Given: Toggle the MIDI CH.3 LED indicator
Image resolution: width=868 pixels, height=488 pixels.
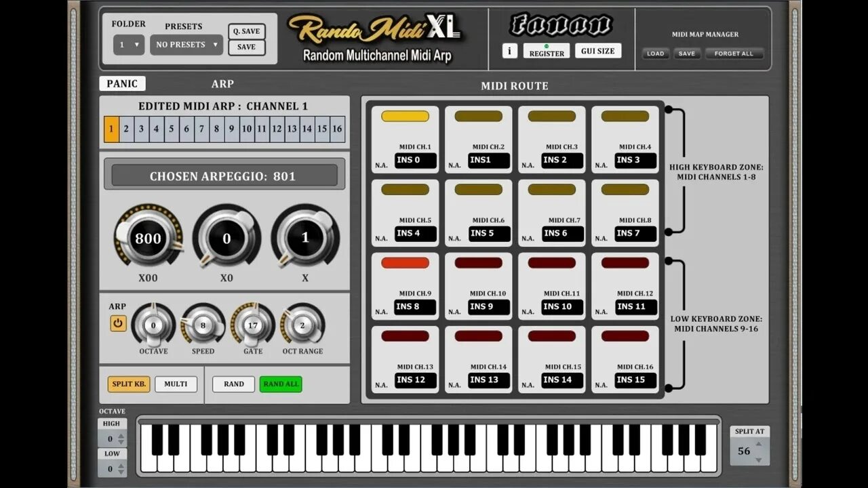Looking at the screenshot, I should (551, 116).
